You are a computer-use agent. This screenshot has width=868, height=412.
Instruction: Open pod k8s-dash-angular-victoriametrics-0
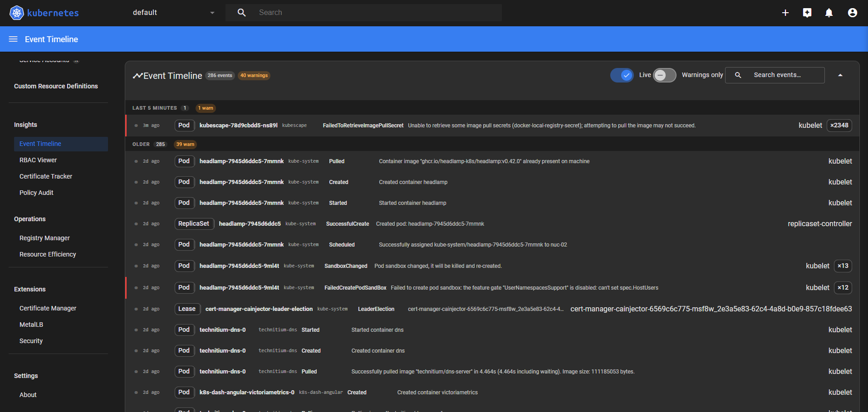pos(247,393)
